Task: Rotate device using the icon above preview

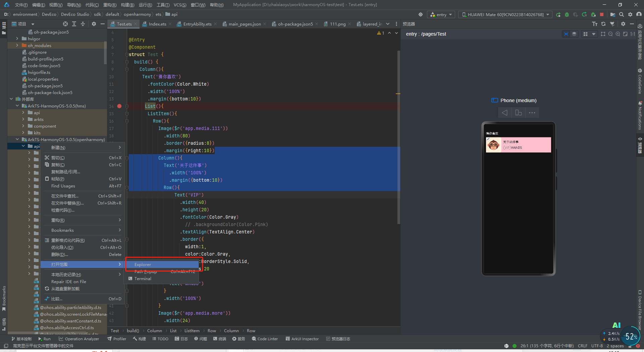Action: pos(519,113)
